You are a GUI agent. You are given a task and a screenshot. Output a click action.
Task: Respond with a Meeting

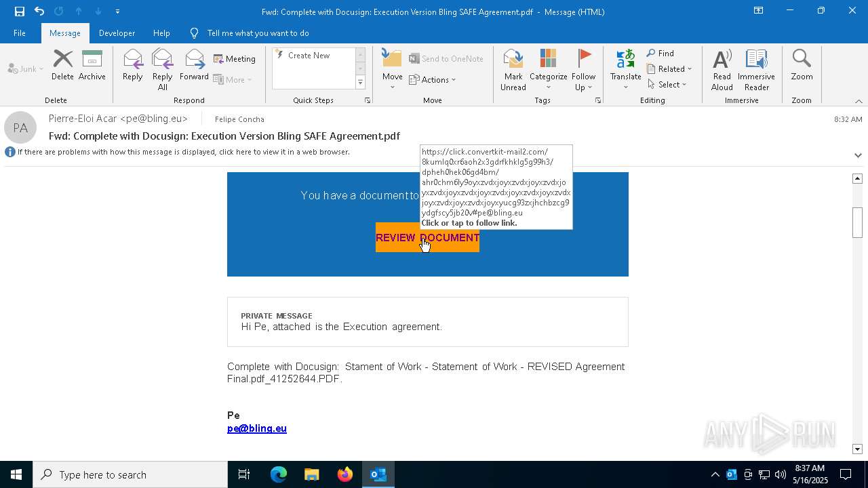pyautogui.click(x=235, y=59)
